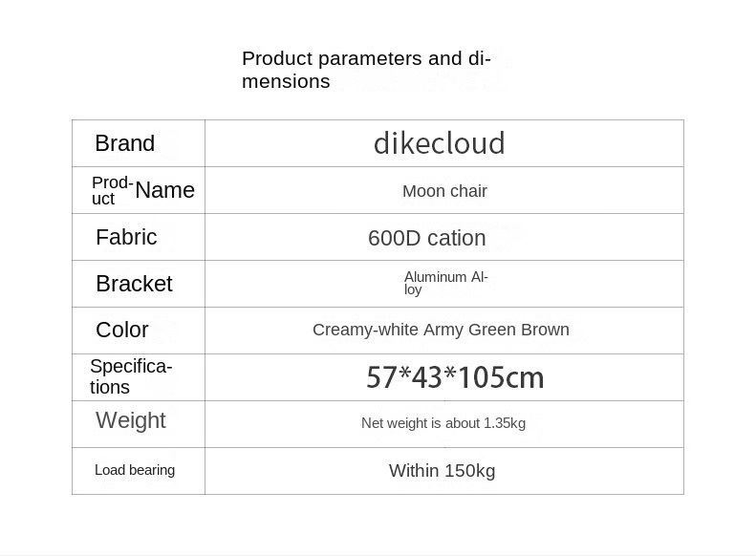Click the dikecloud brand value
Image resolution: width=756 pixels, height=556 pixels.
point(439,143)
